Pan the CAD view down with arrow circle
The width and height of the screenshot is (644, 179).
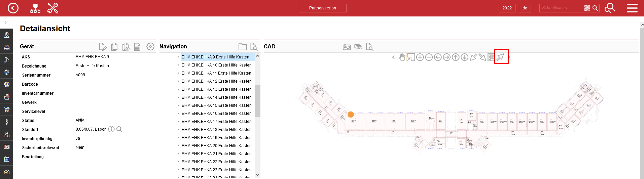[465, 57]
